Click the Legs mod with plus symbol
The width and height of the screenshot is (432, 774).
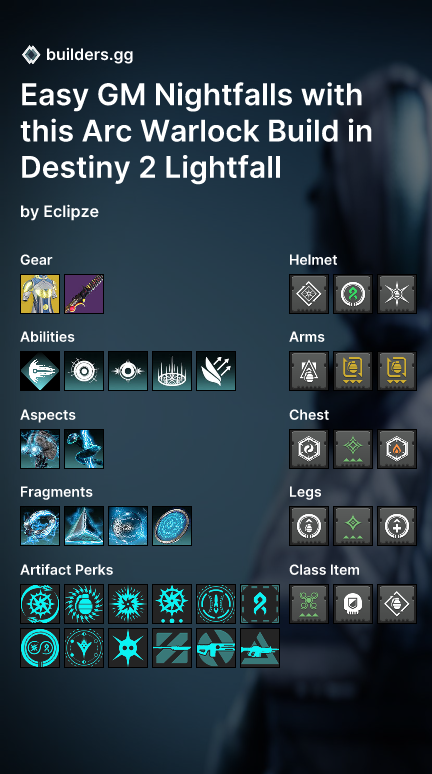pyautogui.click(x=397, y=526)
